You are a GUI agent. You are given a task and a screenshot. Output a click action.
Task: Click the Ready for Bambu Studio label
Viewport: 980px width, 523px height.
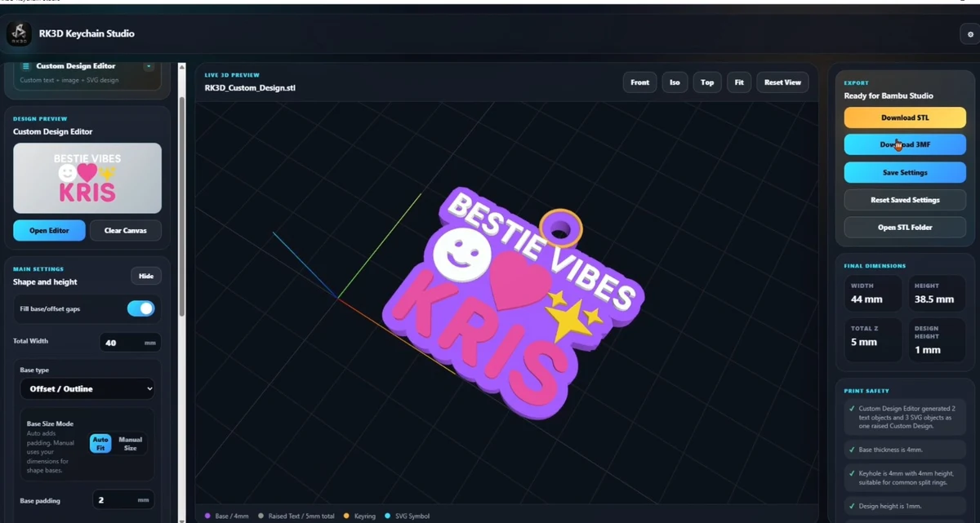pyautogui.click(x=889, y=95)
